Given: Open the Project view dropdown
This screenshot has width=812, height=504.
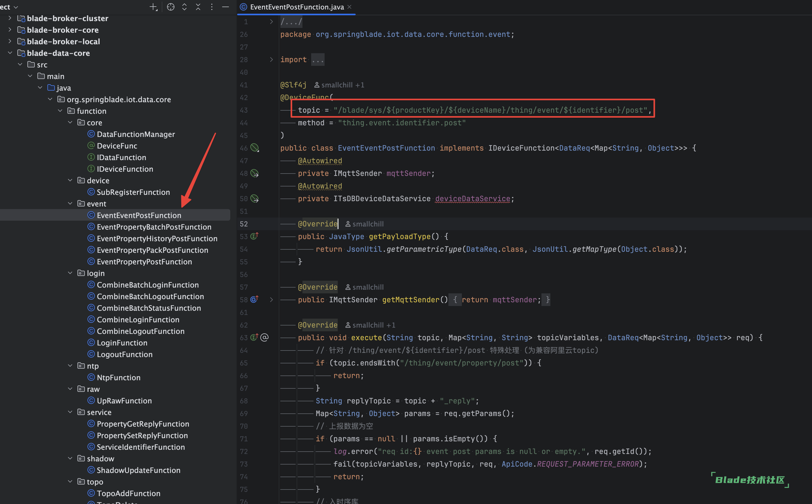Looking at the screenshot, I should [x=9, y=7].
